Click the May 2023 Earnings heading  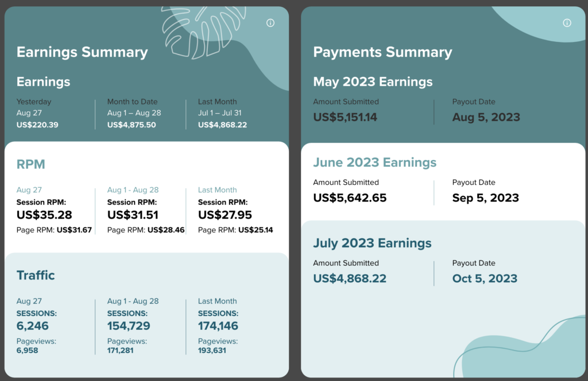[373, 81]
